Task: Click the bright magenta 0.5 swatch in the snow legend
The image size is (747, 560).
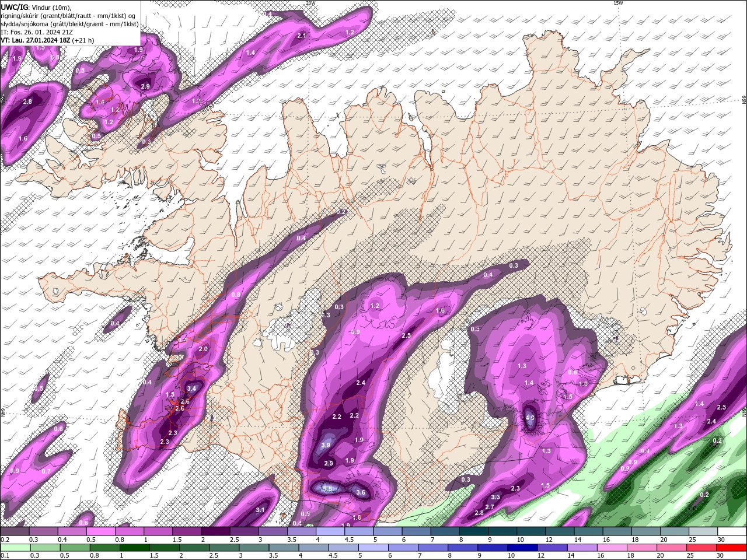Action: (101, 531)
